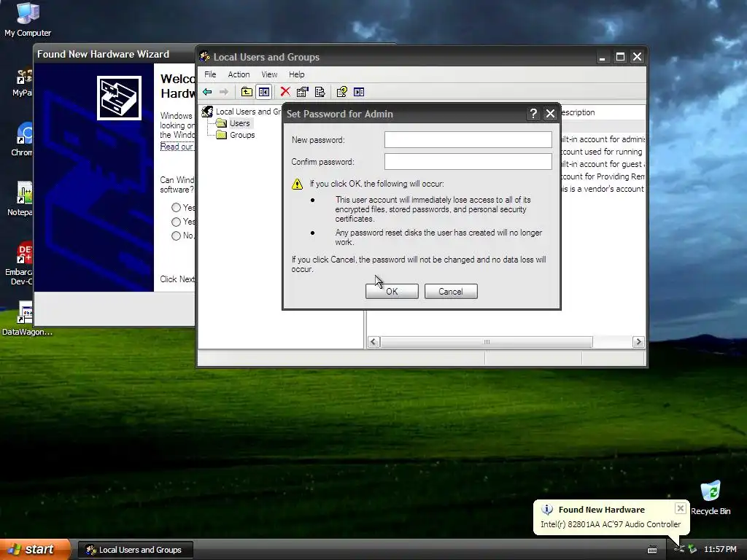The height and width of the screenshot is (560, 747).
Task: Select the Groups tree item label
Action: tap(242, 135)
